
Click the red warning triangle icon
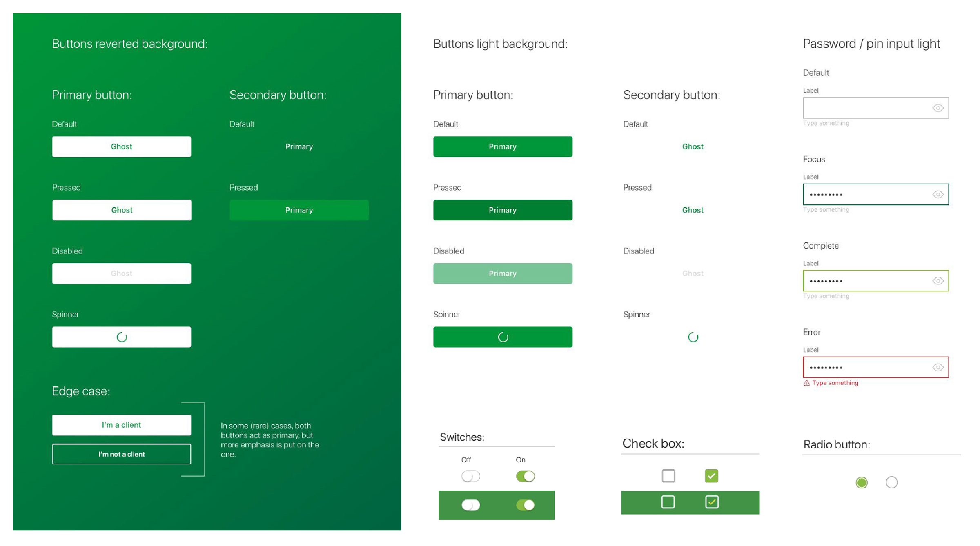806,383
